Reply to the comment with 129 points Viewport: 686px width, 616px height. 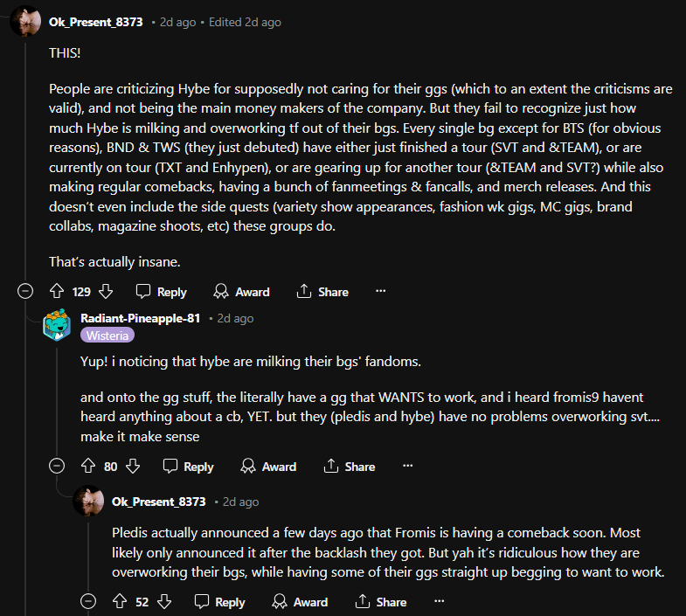click(x=162, y=292)
